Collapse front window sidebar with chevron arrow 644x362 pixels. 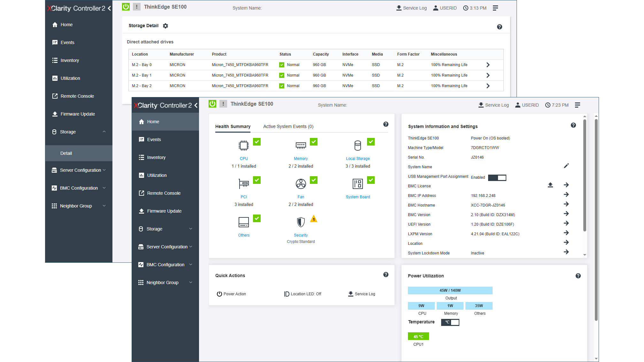[196, 105]
